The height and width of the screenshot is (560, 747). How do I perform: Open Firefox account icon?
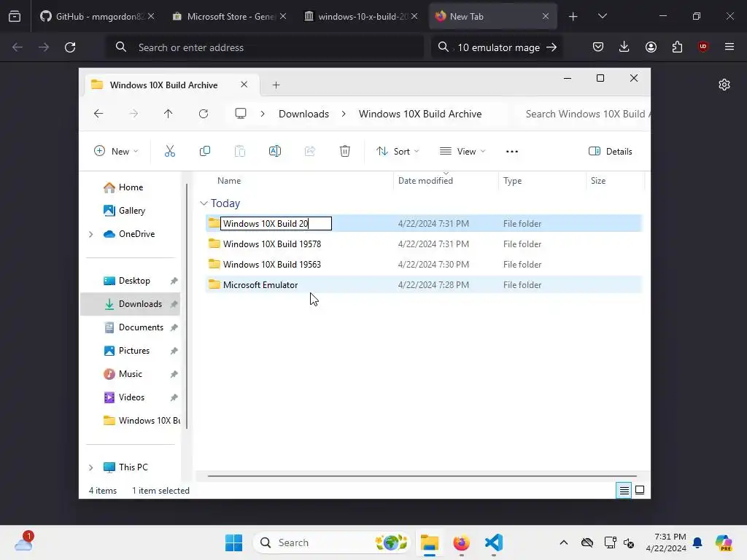(651, 47)
